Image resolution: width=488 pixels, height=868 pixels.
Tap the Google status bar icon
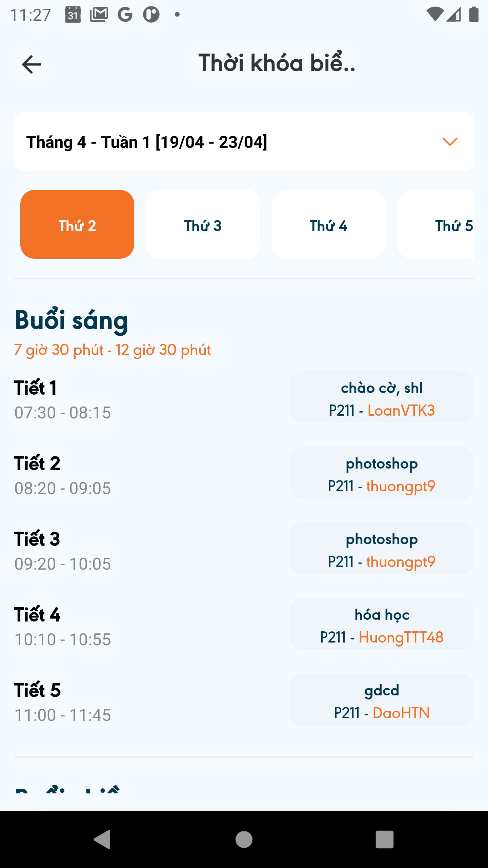[x=125, y=15]
